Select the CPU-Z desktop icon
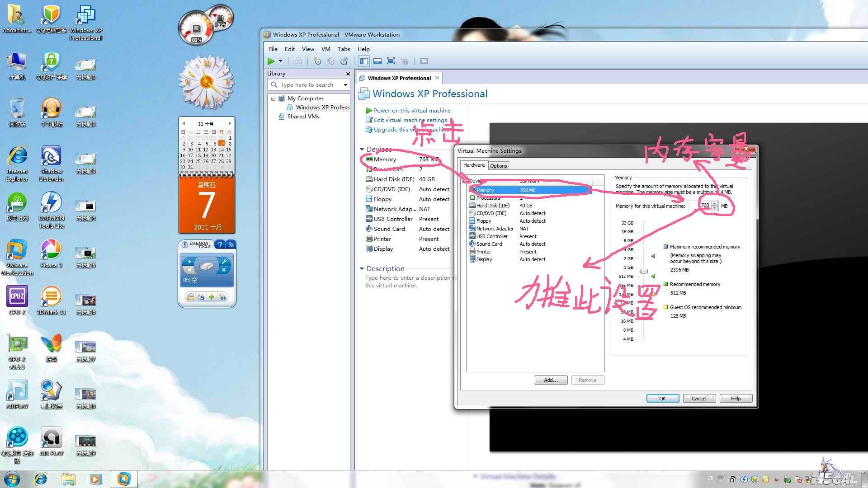Viewport: 868px width, 488px height. [17, 300]
